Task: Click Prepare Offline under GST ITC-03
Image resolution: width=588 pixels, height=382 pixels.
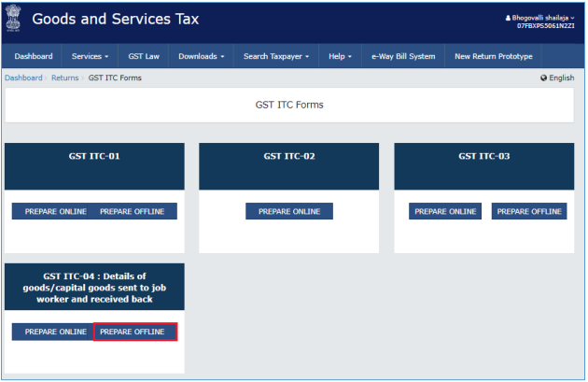Action: pyautogui.click(x=529, y=212)
